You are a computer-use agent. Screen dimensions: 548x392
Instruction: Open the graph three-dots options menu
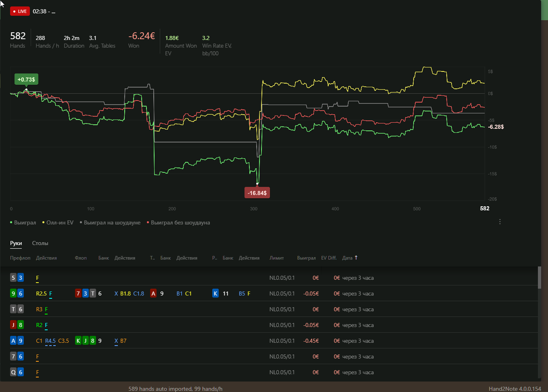(x=500, y=222)
